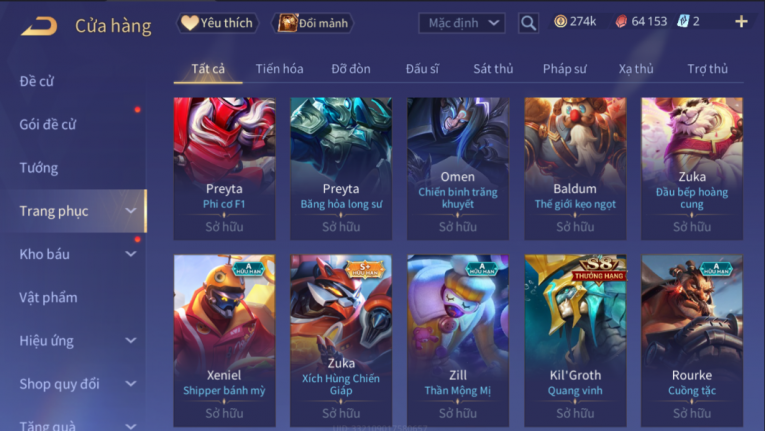Collapse the Trang phục sidebar section
This screenshot has width=765, height=431.
click(x=131, y=211)
